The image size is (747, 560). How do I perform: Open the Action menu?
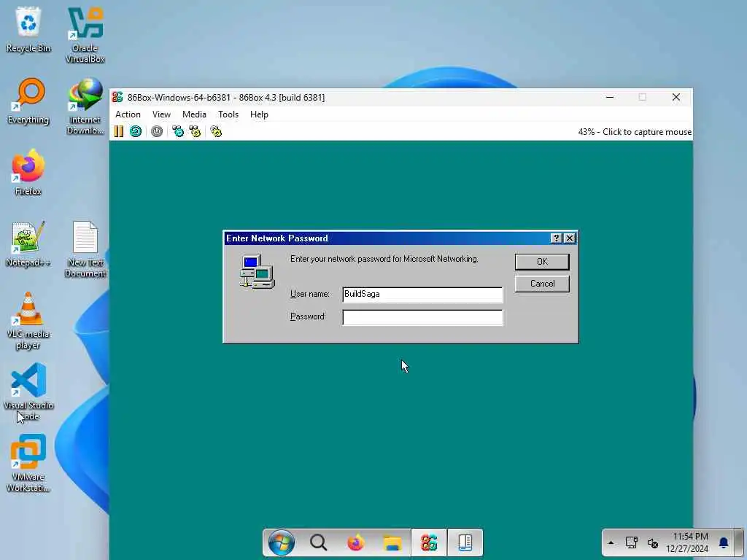128,114
